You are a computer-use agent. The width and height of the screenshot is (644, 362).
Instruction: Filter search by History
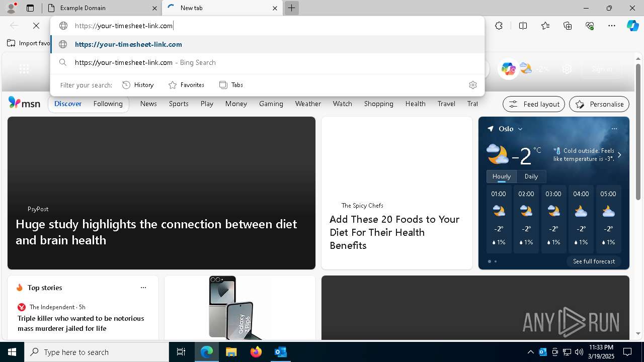pyautogui.click(x=138, y=85)
